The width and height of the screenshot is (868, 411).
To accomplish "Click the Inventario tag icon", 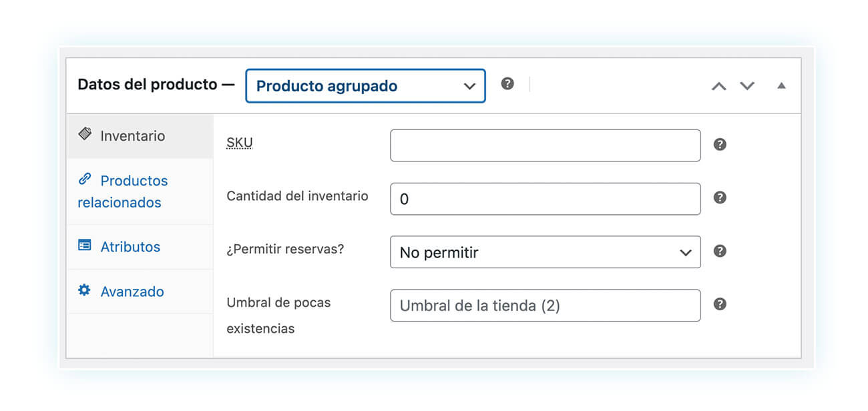I will (85, 134).
